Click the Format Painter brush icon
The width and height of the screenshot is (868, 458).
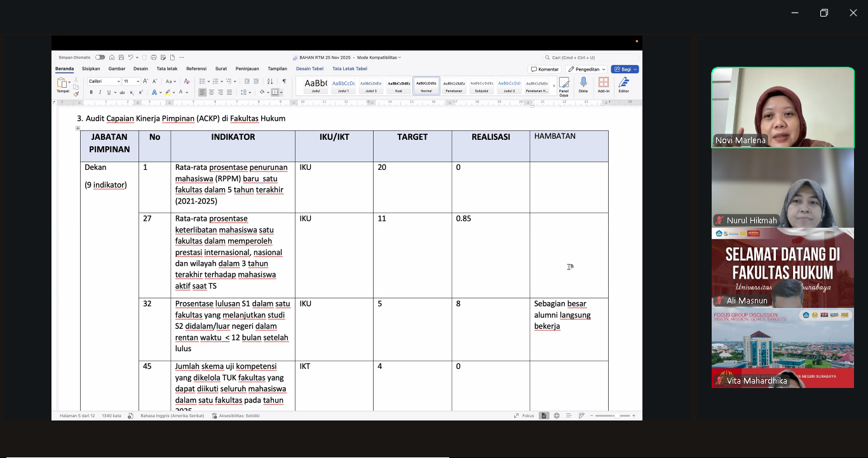tap(76, 94)
